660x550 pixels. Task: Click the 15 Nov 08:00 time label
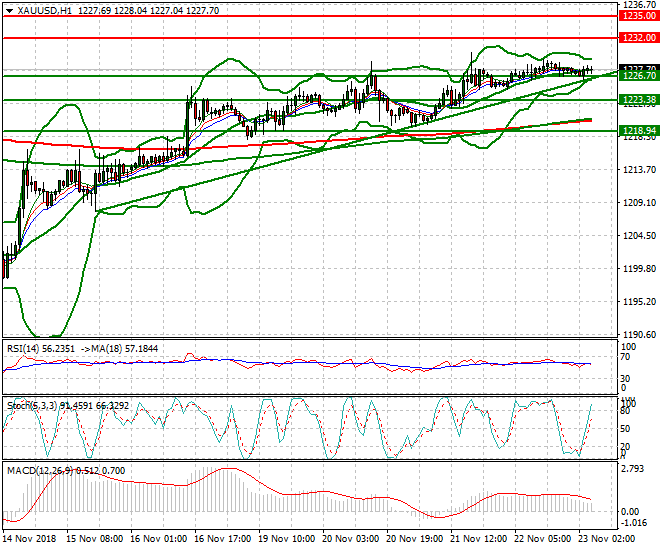(95, 539)
